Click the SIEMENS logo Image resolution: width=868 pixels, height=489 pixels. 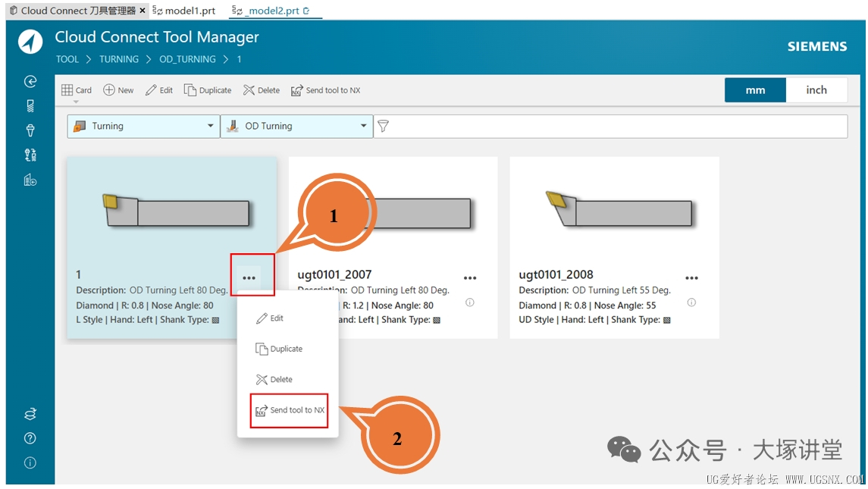(817, 46)
